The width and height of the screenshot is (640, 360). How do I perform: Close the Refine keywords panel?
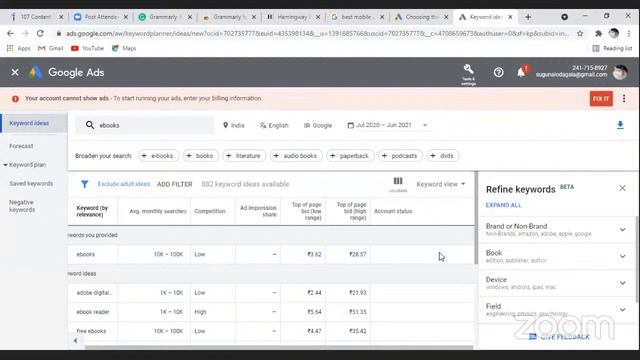pyautogui.click(x=622, y=188)
